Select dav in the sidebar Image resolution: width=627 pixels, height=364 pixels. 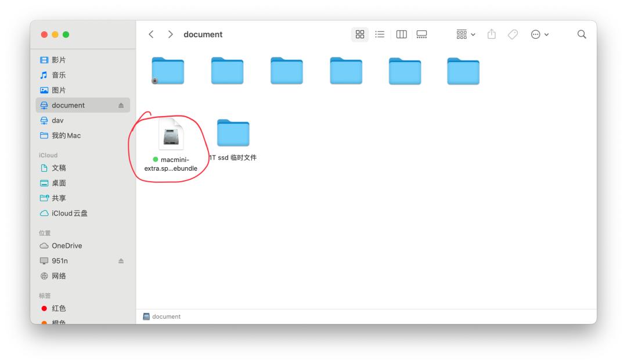click(x=83, y=120)
